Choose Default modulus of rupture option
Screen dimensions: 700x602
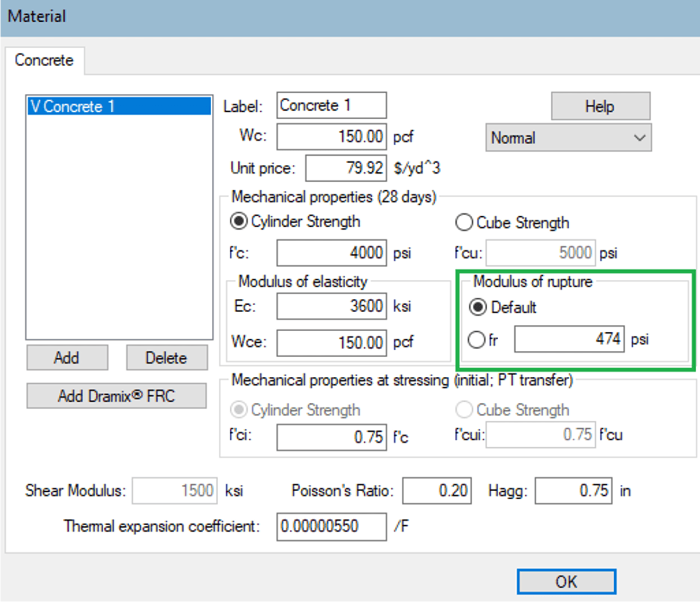coord(478,307)
